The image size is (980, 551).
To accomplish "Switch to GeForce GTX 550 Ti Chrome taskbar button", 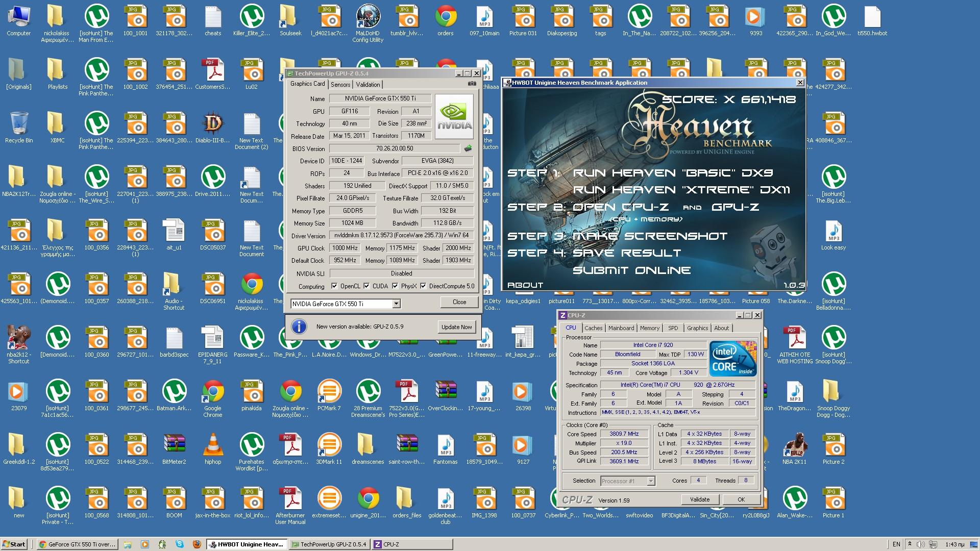I will 78,544.
